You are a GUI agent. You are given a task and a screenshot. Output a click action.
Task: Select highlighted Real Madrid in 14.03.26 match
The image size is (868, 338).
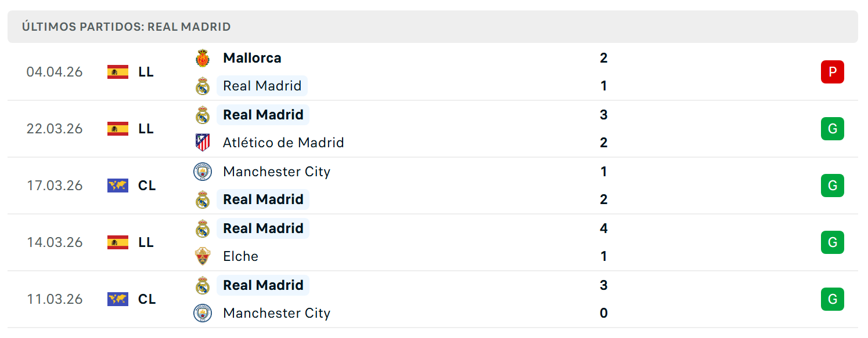[263, 228]
